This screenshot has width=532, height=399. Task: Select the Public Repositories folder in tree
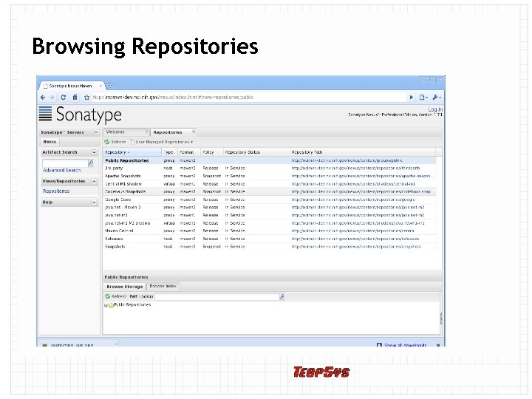pyautogui.click(x=129, y=305)
